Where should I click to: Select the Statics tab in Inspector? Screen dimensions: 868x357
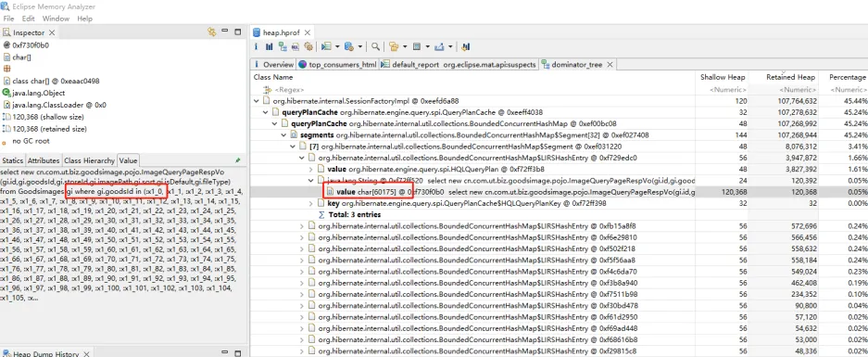point(13,160)
